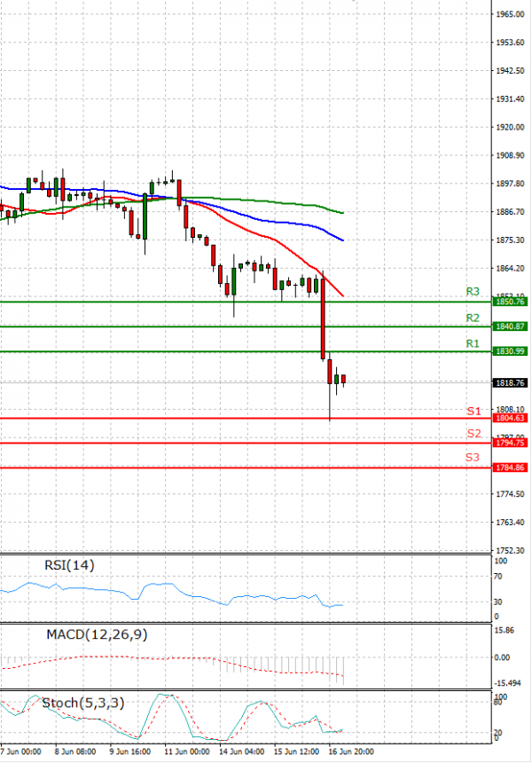Select the current price 1818.76 tag
This screenshot has height=763, width=532.
coord(510,383)
